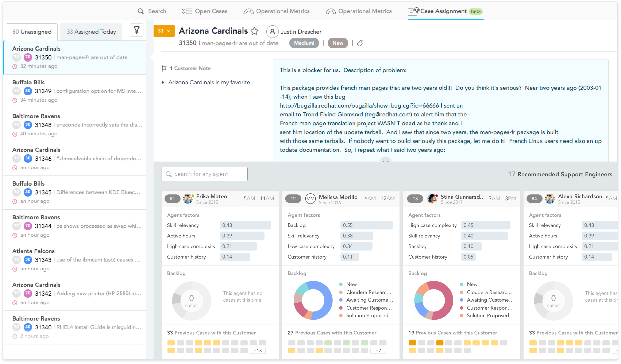Click the blue 30 badge on case 31349

[x=28, y=91]
